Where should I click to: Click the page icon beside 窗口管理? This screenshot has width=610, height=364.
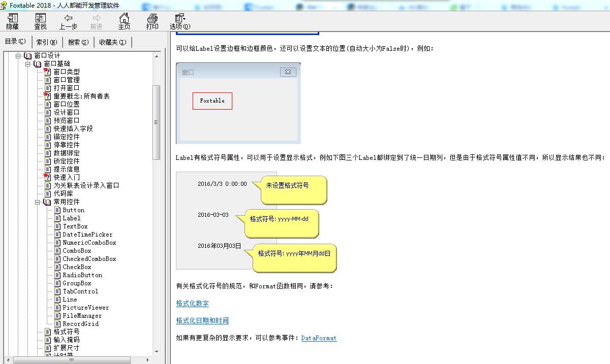click(48, 80)
